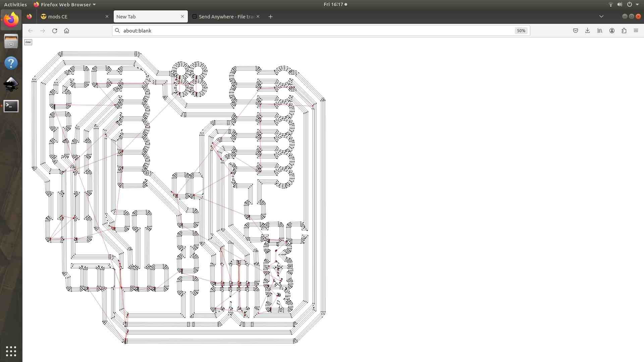Image resolution: width=644 pixels, height=362 pixels.
Task: Reset the 50% zoom level indicator
Action: [x=521, y=31]
